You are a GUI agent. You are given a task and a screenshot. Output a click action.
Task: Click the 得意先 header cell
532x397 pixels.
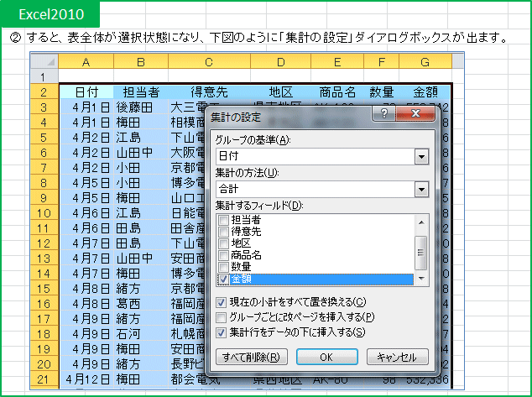point(209,92)
